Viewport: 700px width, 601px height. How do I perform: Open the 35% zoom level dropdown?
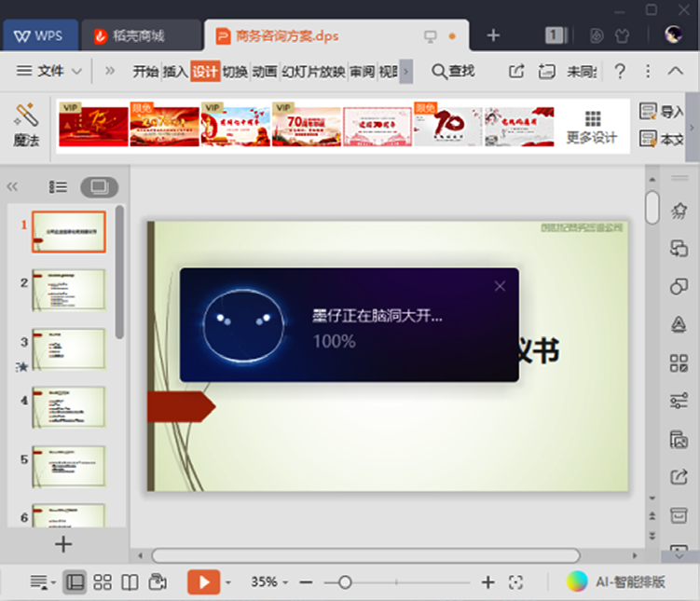[269, 581]
